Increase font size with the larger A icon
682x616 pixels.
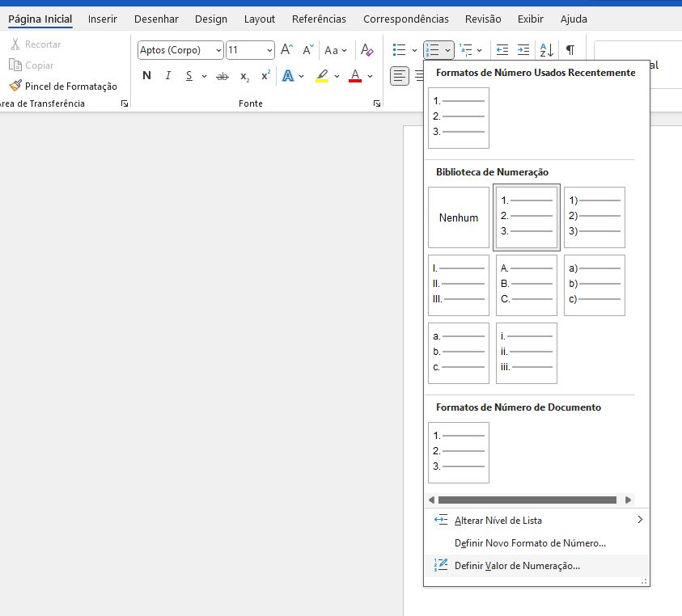(286, 49)
